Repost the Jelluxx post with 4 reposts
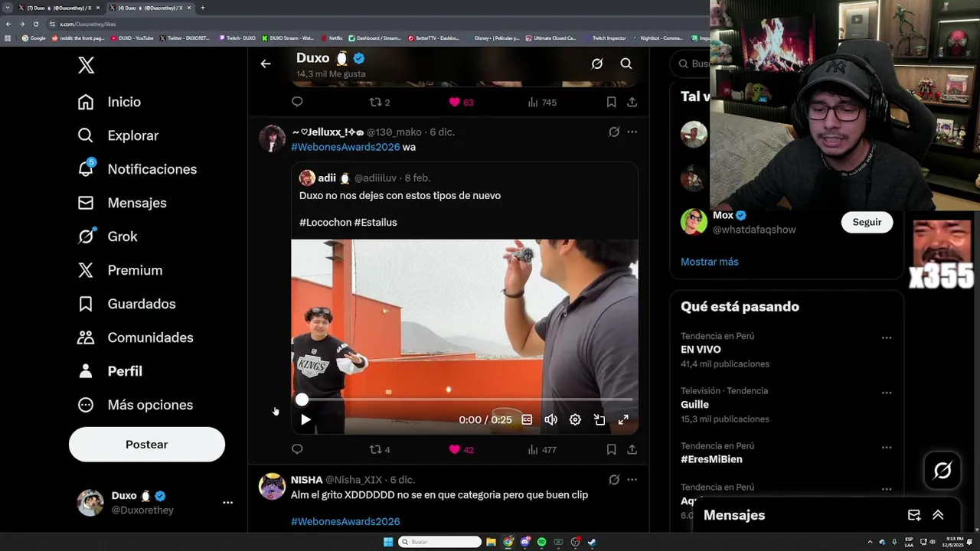Image resolution: width=980 pixels, height=551 pixels. 380,450
